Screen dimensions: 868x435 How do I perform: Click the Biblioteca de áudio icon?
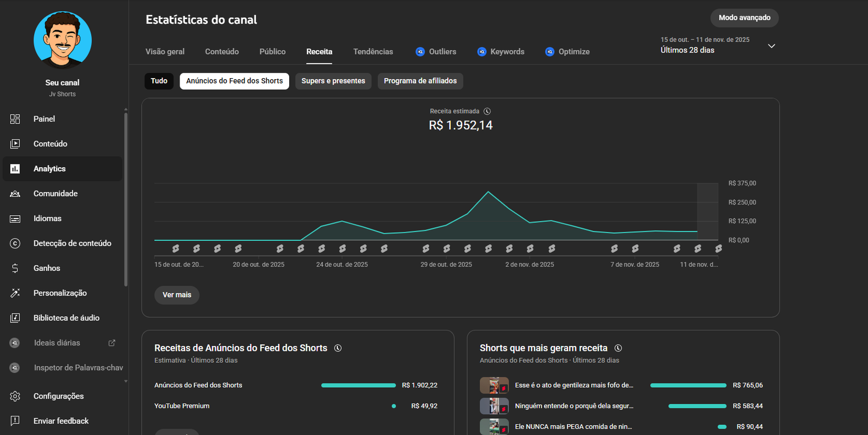pos(15,318)
